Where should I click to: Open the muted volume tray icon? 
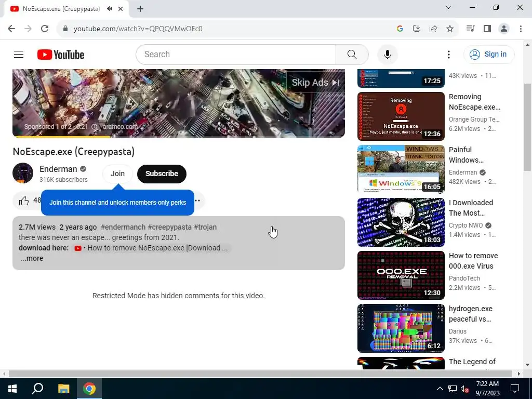[465, 389]
